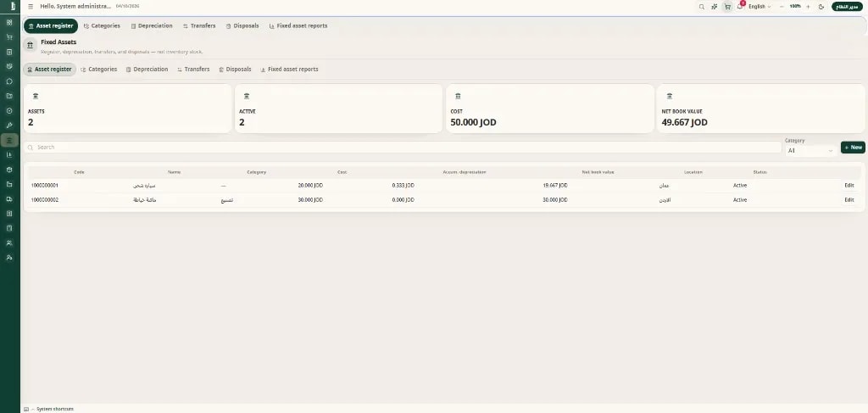Click the Cost column header
Image resolution: width=868 pixels, height=413 pixels.
pyautogui.click(x=342, y=172)
